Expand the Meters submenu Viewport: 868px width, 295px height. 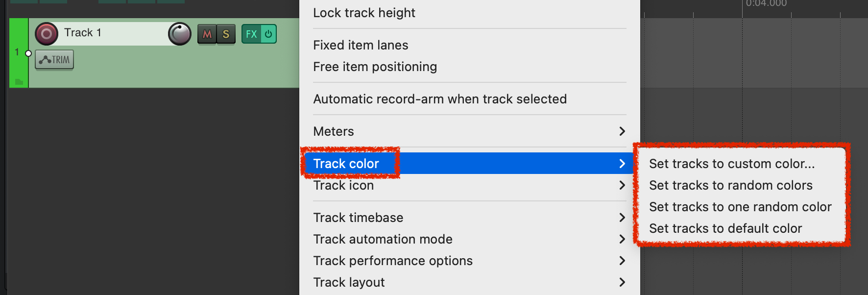click(469, 131)
